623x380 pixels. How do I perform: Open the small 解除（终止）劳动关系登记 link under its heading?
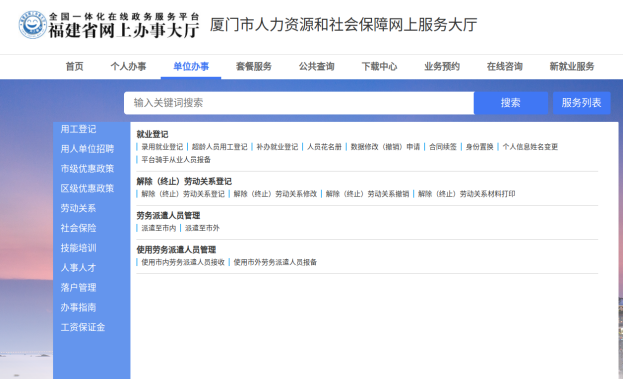click(183, 194)
